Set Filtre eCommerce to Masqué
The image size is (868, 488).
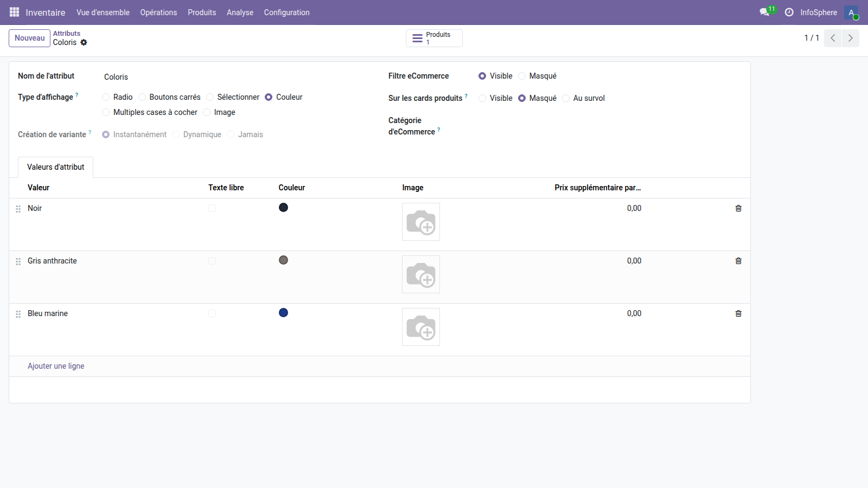522,76
